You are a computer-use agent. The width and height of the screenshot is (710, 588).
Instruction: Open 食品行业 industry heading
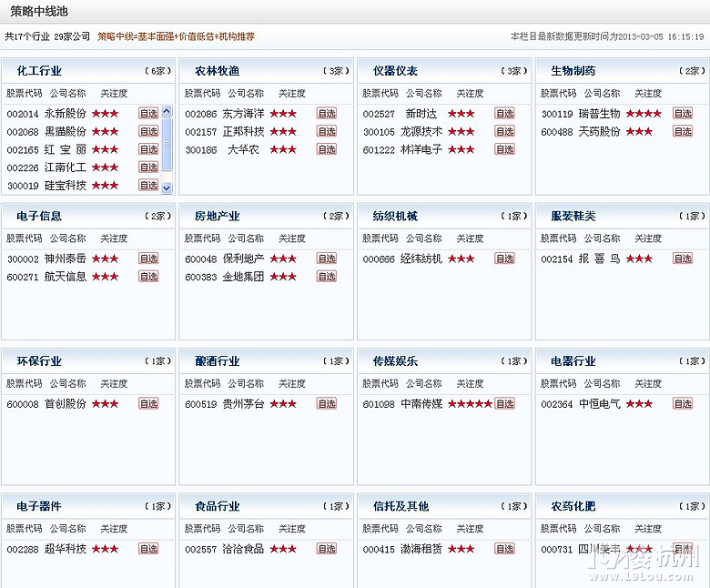point(217,506)
